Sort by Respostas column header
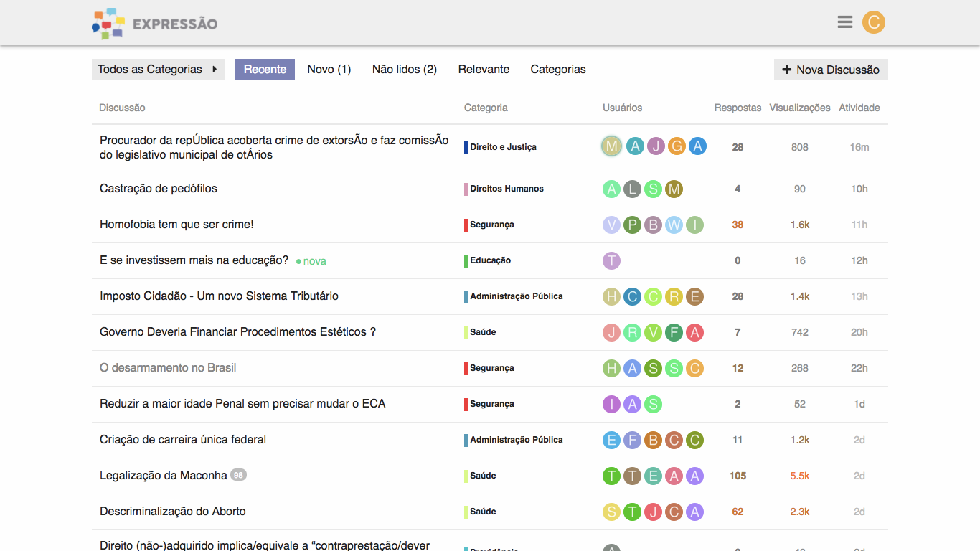 pos(738,108)
